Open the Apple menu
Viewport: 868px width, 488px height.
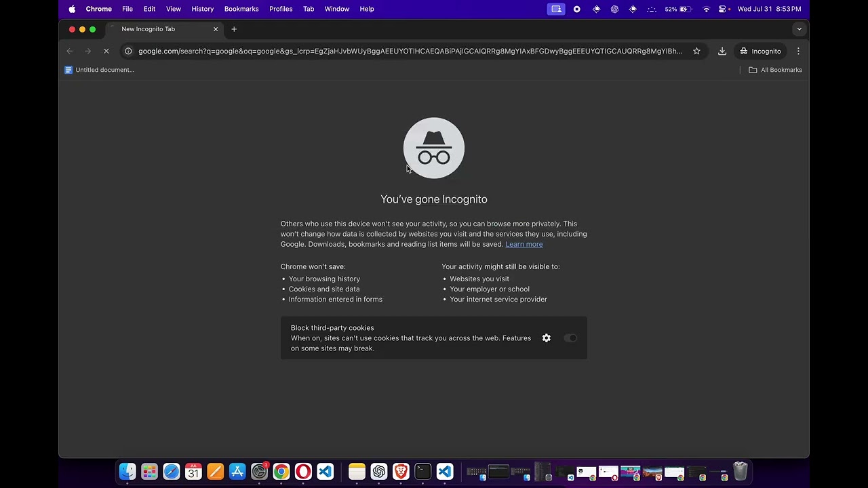72,9
